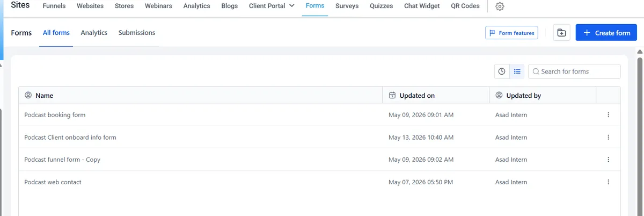
Task: Open Podcast Client onboard info form
Action: 70,138
